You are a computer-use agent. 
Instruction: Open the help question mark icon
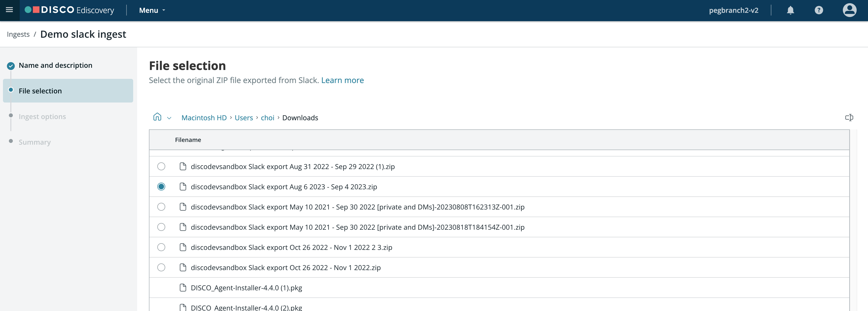tap(818, 10)
